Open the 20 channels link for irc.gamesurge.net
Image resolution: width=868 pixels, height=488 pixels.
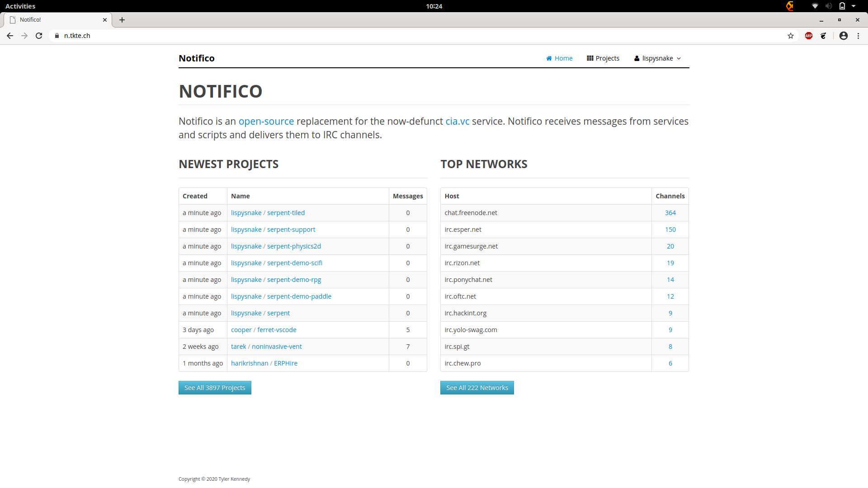(x=670, y=246)
